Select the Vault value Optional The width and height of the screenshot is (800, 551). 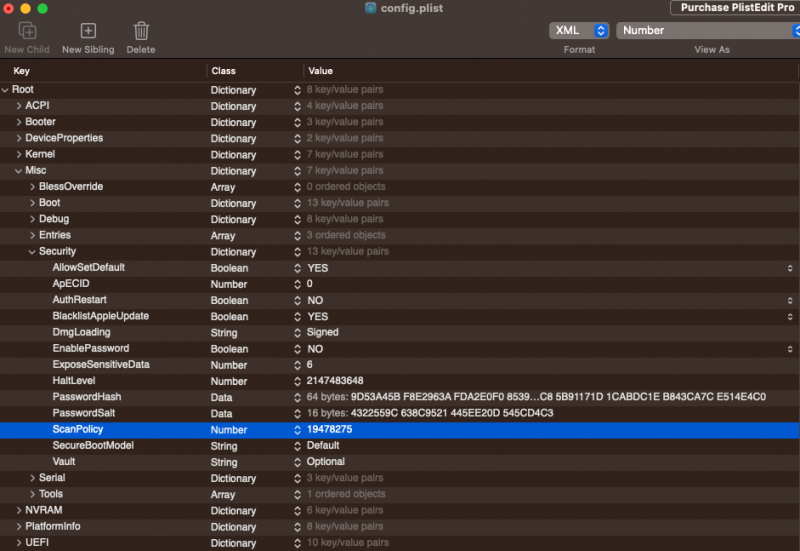coord(326,462)
